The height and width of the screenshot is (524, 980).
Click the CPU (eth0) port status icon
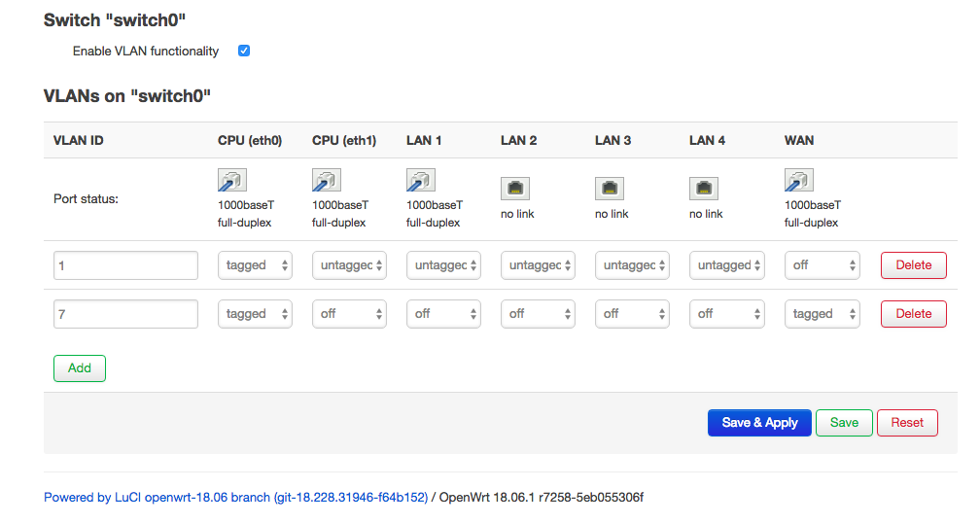pos(231,180)
